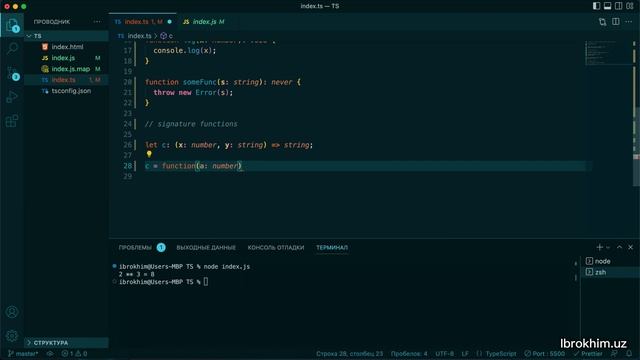The image size is (640, 360).
Task: Click Port : 5500 Live Server status
Action: coord(544,354)
